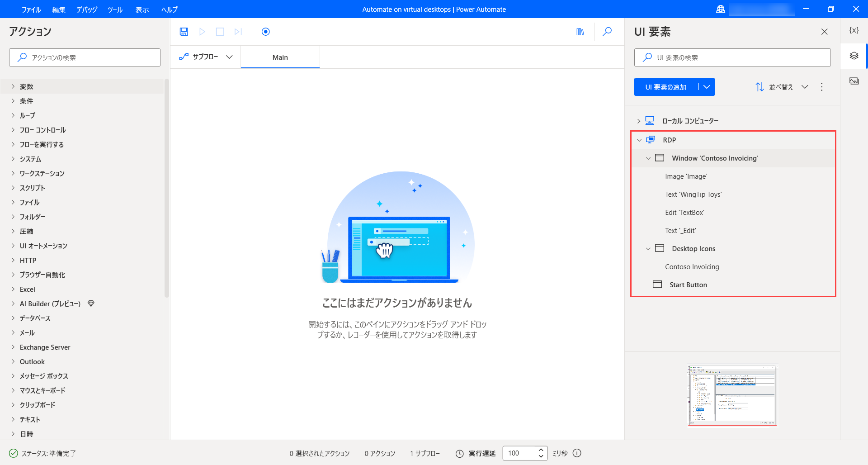Collapse Window 'Contoso Invoicing' node
Image resolution: width=868 pixels, height=465 pixels.
click(x=648, y=158)
